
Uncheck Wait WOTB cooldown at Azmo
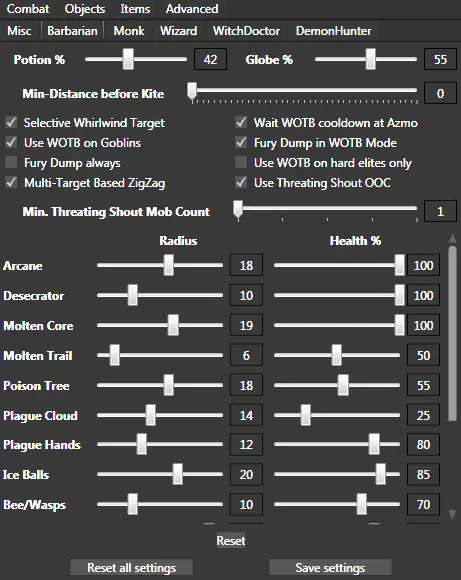tap(241, 122)
